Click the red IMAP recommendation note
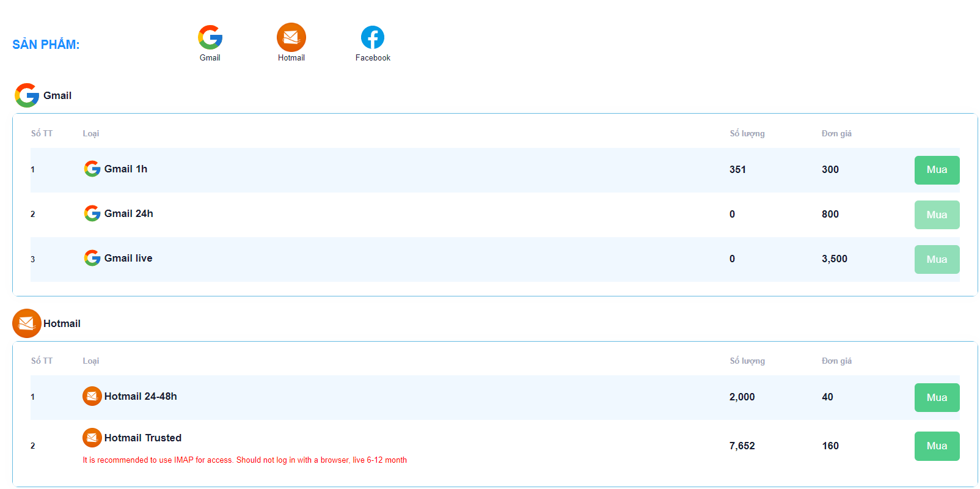 tap(245, 460)
